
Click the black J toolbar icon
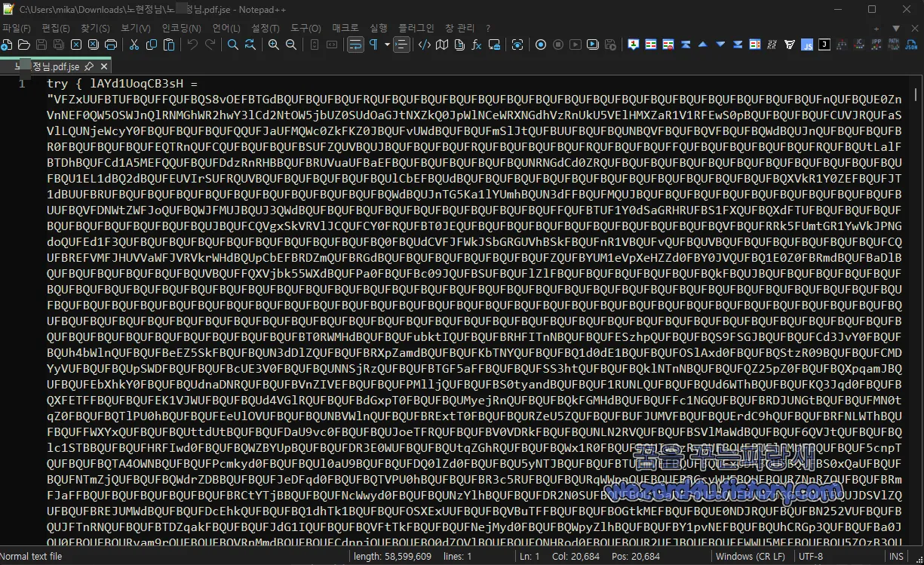824,45
